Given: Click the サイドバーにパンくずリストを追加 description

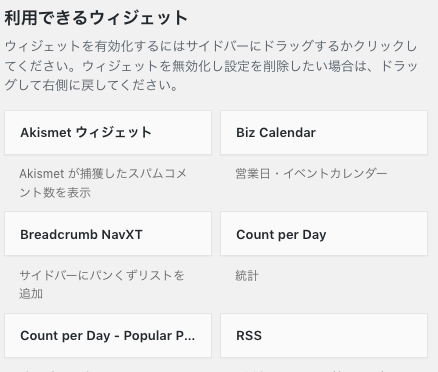Looking at the screenshot, I should pos(102,284).
